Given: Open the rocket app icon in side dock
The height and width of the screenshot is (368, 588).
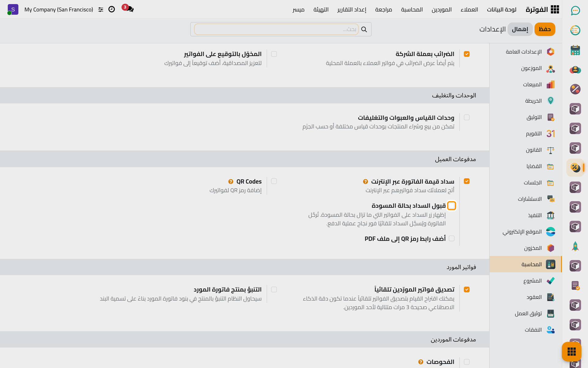Looking at the screenshot, I should tap(575, 246).
